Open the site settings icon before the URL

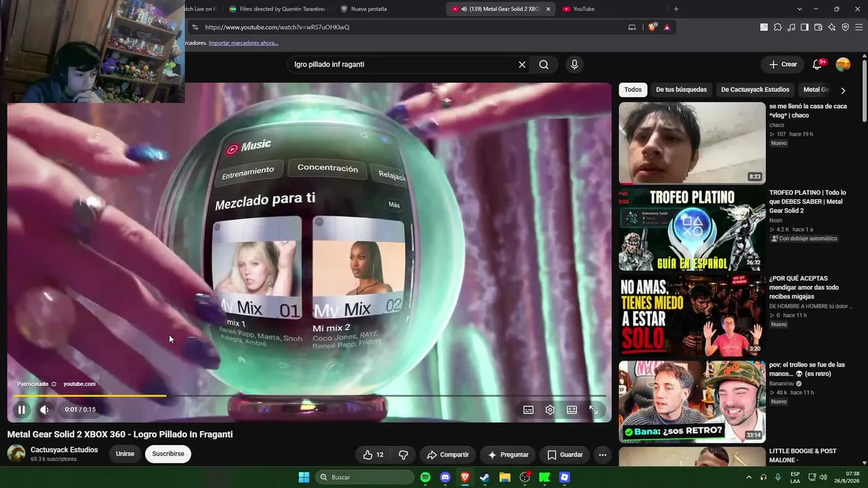coord(195,27)
